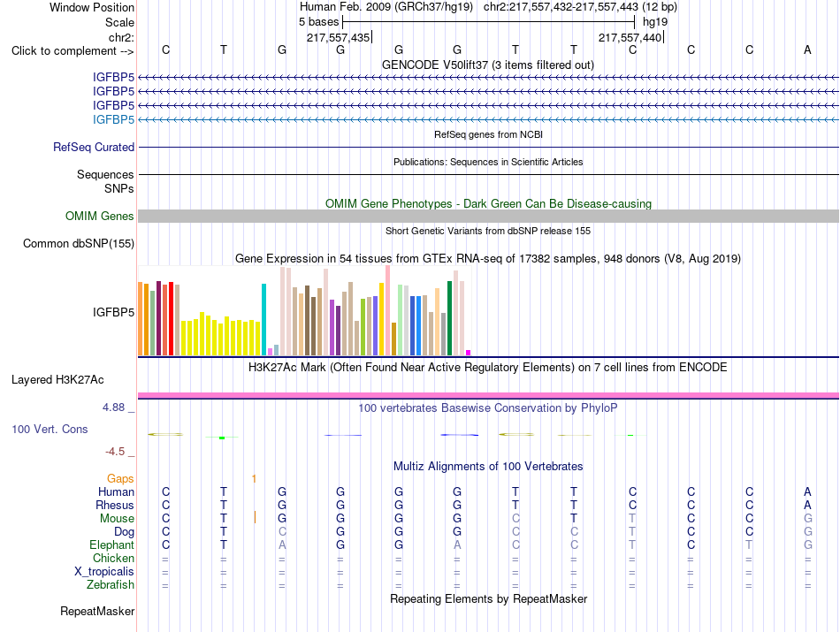Click the -4.5 conservation axis value
840x632 pixels.
click(x=115, y=452)
